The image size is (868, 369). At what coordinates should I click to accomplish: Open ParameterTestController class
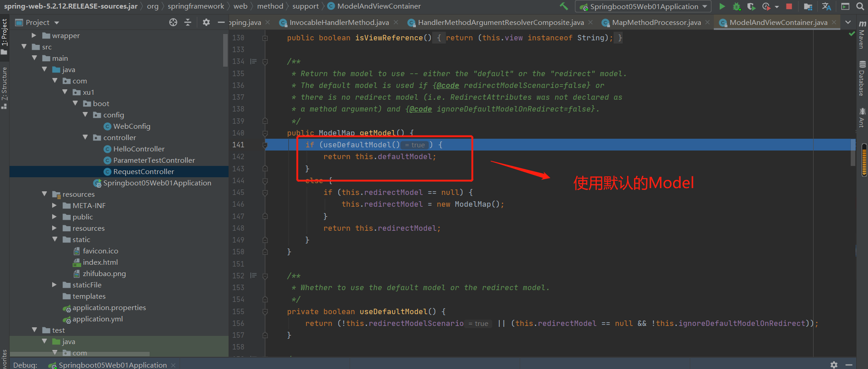(154, 160)
